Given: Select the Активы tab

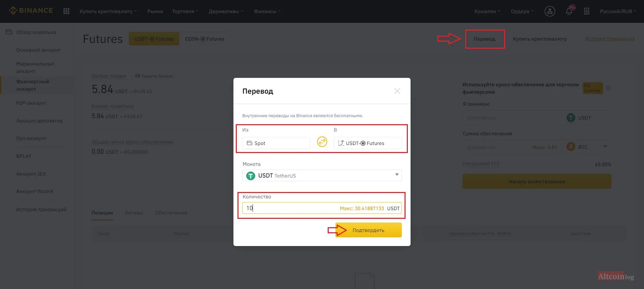Looking at the screenshot, I should (134, 212).
